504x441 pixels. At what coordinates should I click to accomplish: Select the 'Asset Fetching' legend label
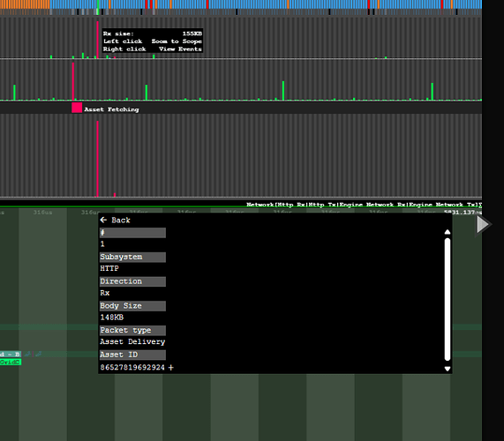[111, 109]
